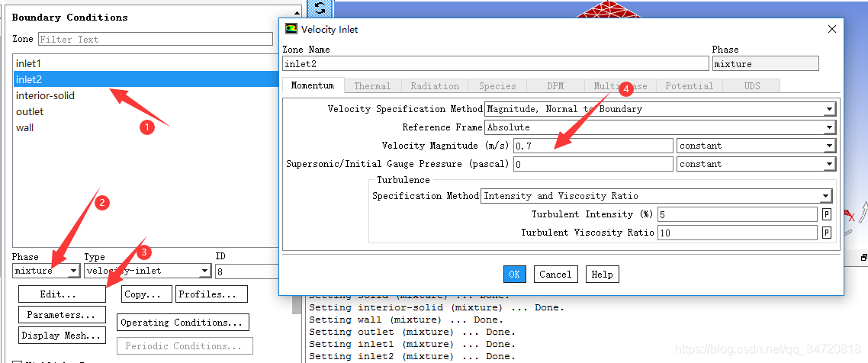Switch to the Potential tab
This screenshot has width=868, height=363.
coord(690,85)
